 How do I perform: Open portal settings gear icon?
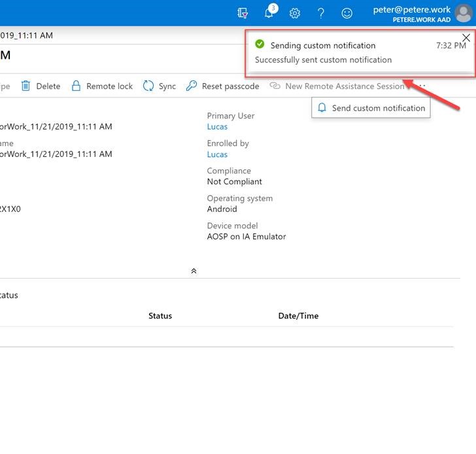tap(295, 13)
